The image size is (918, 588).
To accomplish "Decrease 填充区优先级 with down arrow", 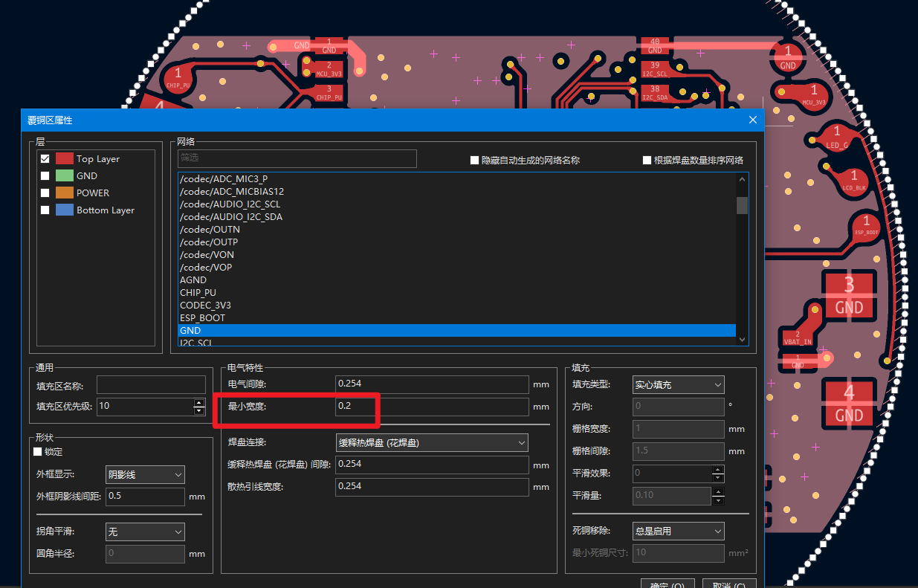I will coord(199,410).
